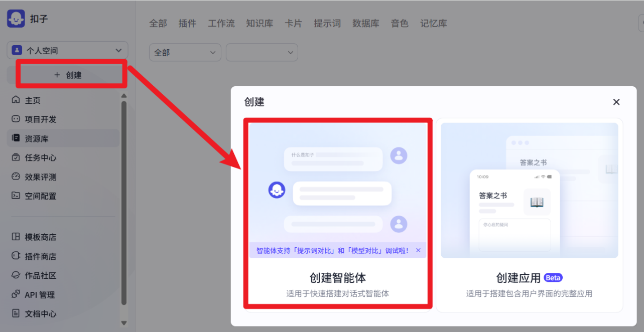This screenshot has height=332, width=644.
Task: Click the API 管理 icon
Action: pyautogui.click(x=16, y=294)
